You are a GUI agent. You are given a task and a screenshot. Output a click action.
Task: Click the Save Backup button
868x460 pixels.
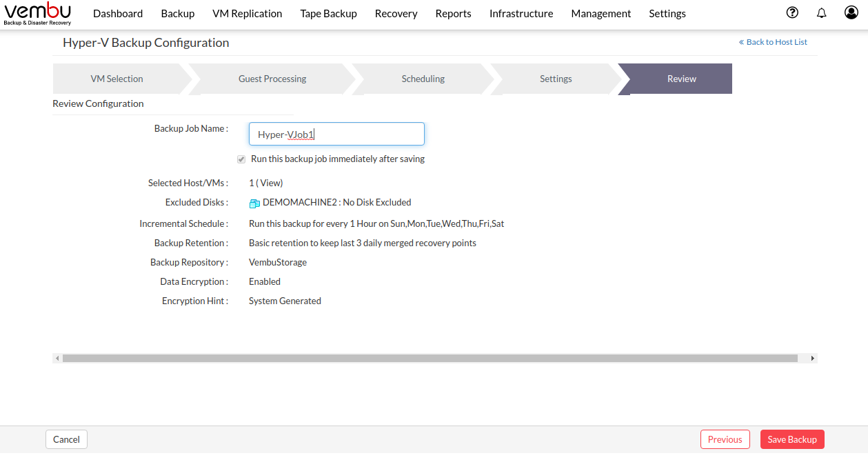click(792, 439)
